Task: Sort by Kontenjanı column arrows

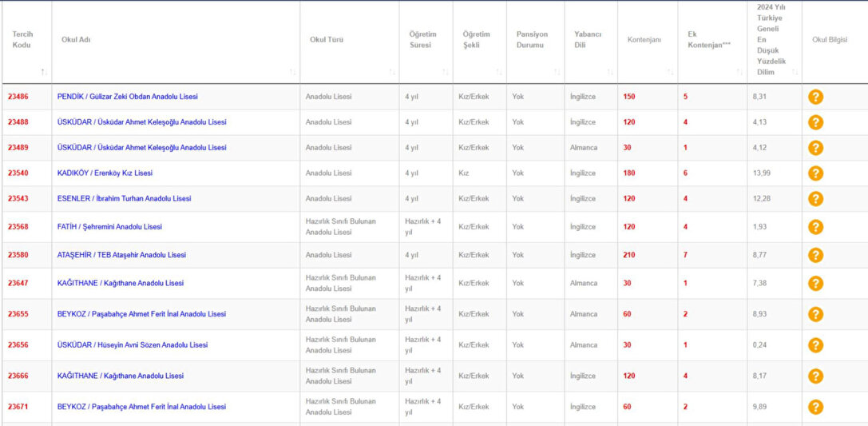Action: coord(671,73)
